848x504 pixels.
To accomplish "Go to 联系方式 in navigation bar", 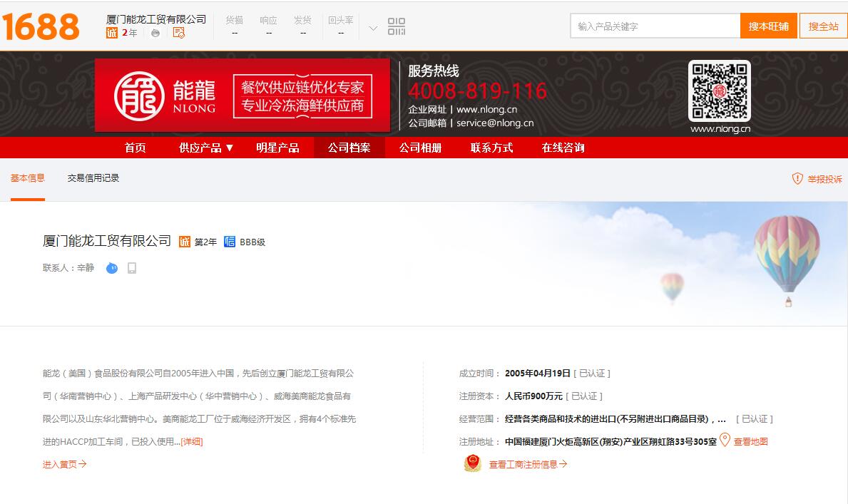I will point(491,148).
